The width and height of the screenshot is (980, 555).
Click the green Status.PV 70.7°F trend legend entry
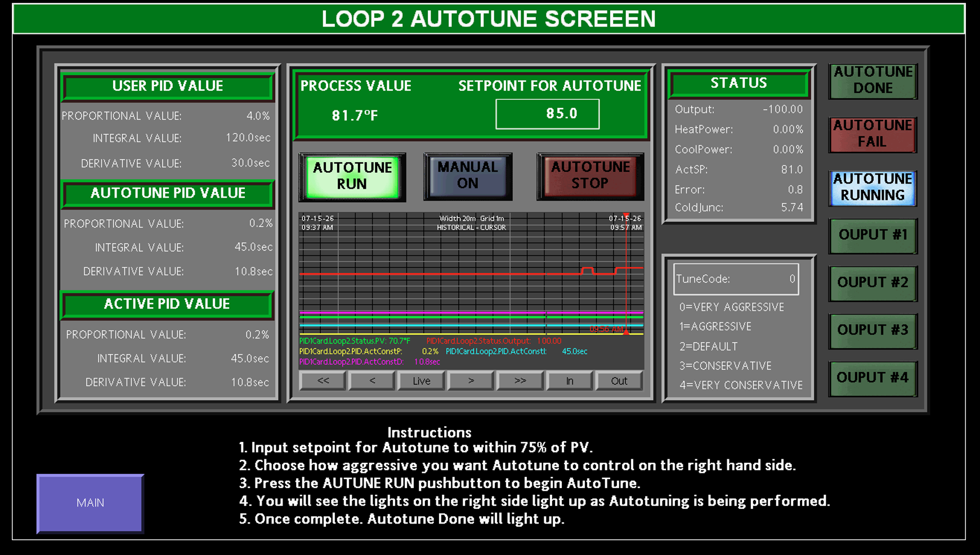point(355,341)
